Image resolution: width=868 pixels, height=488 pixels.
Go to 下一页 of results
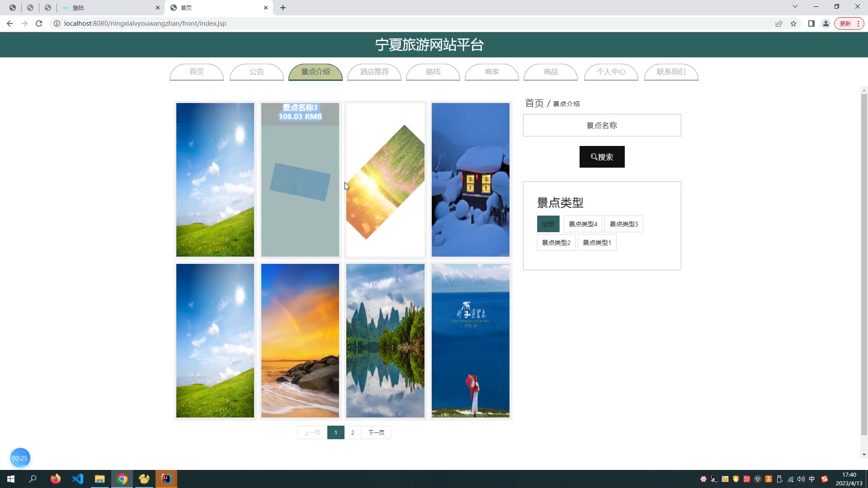(376, 432)
